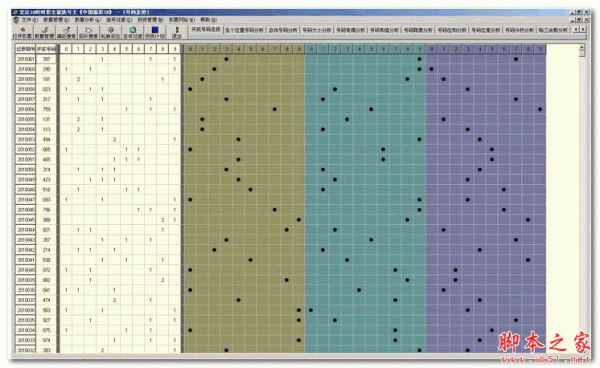Switch to the 各个位置号码分析 tab
The height and width of the screenshot is (368, 600).
click(x=244, y=30)
